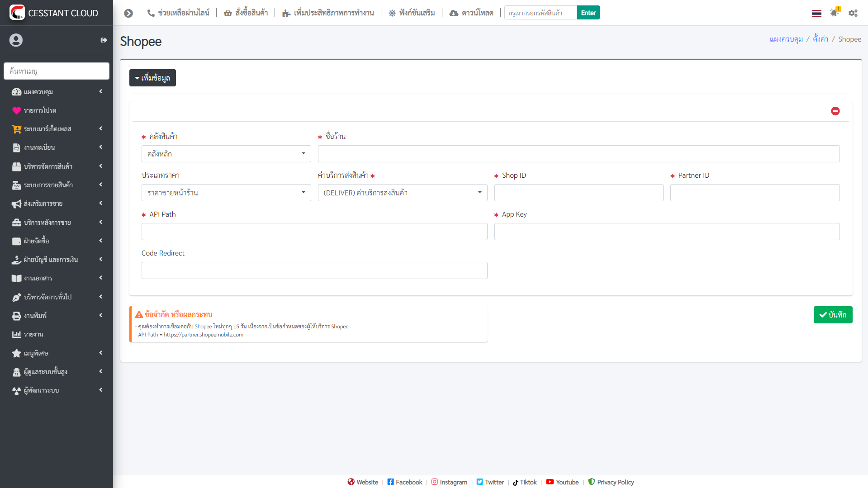Open the ช่วยเหลือผ่านไลน์ help menu

[x=178, y=13]
